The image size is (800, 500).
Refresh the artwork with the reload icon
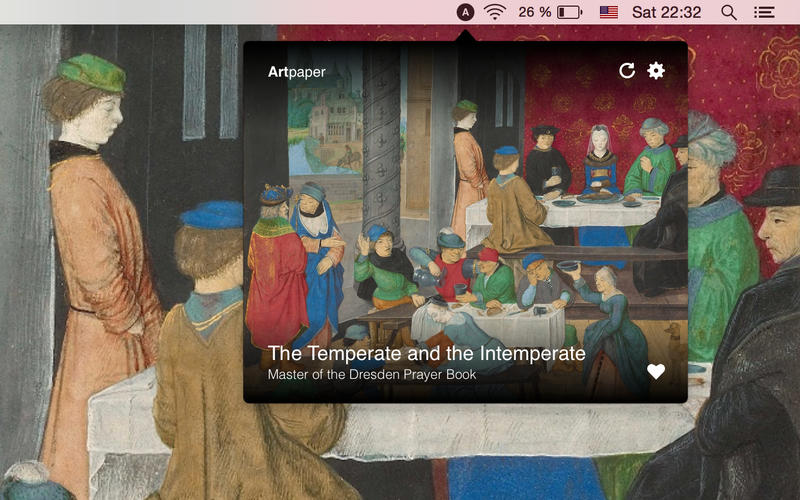pyautogui.click(x=627, y=70)
